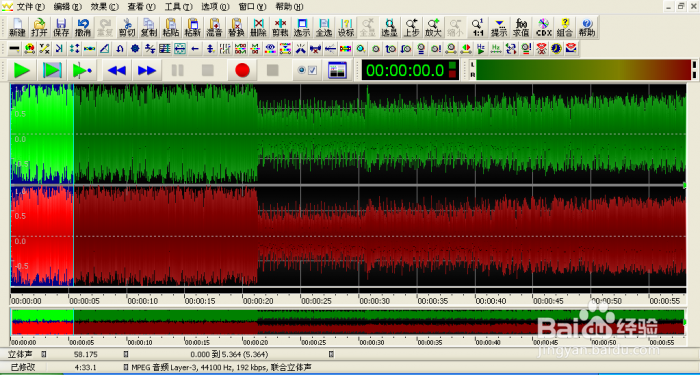Open the control properties window icon
700x375 pixels.
tap(338, 70)
